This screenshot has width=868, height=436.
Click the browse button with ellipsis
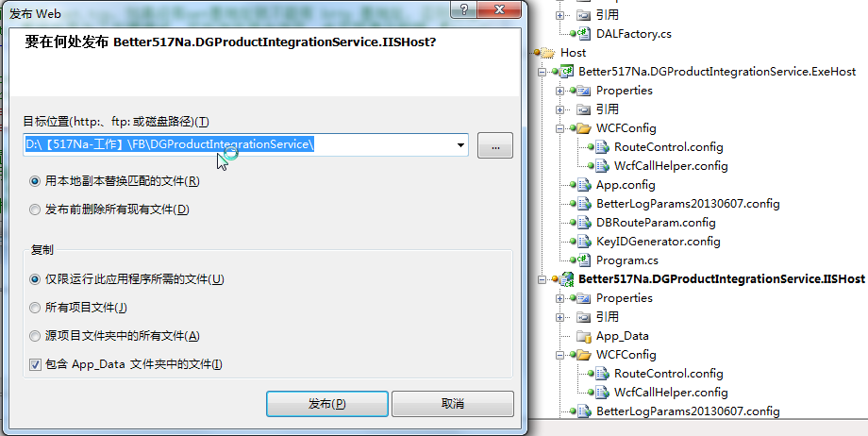[x=495, y=145]
